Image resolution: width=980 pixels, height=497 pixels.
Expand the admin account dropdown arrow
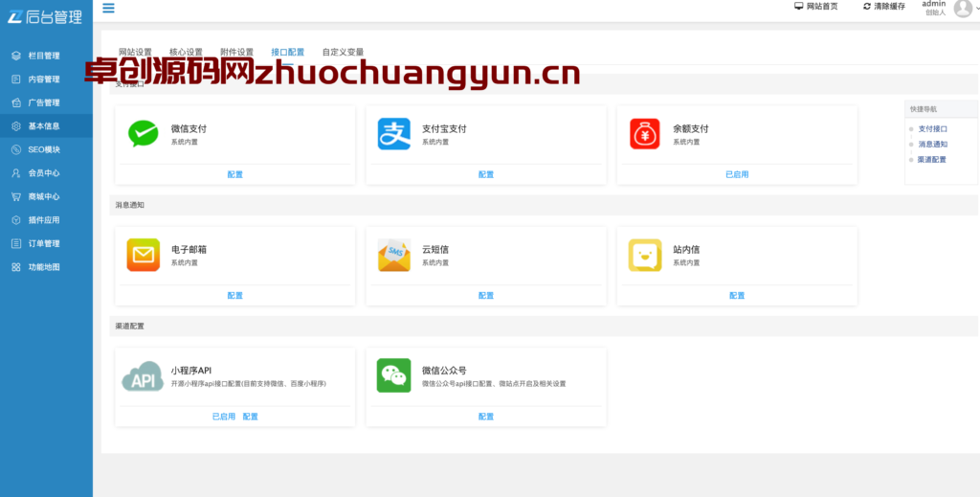point(977,8)
